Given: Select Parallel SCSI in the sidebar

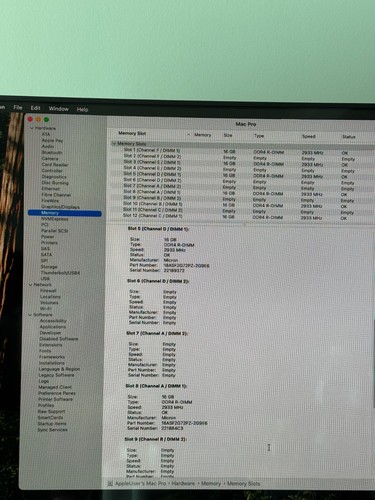Looking at the screenshot, I should [x=54, y=231].
